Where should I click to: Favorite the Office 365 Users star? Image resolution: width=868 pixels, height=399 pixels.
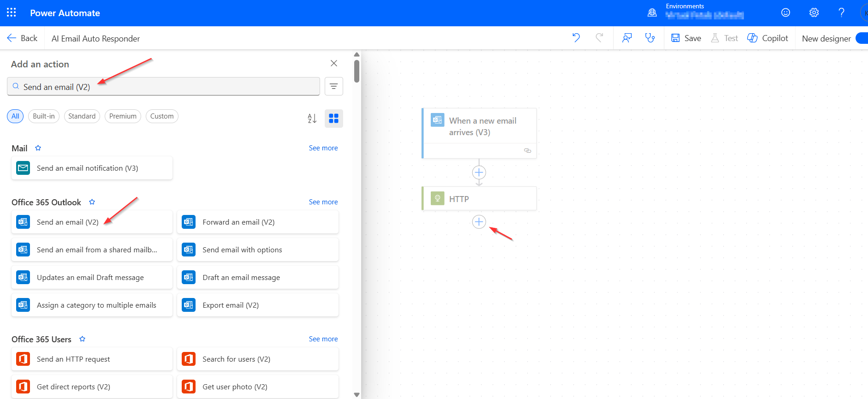pyautogui.click(x=83, y=339)
